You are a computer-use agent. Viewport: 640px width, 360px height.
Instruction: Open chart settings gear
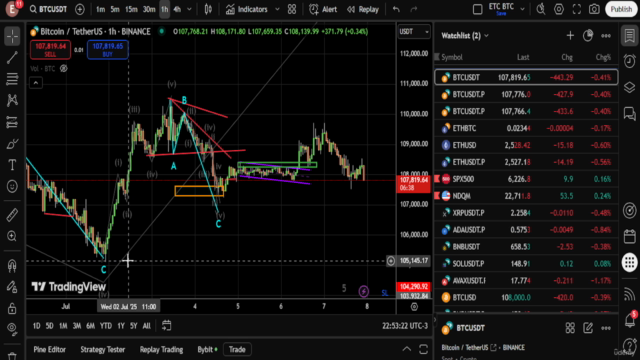pyautogui.click(x=559, y=9)
